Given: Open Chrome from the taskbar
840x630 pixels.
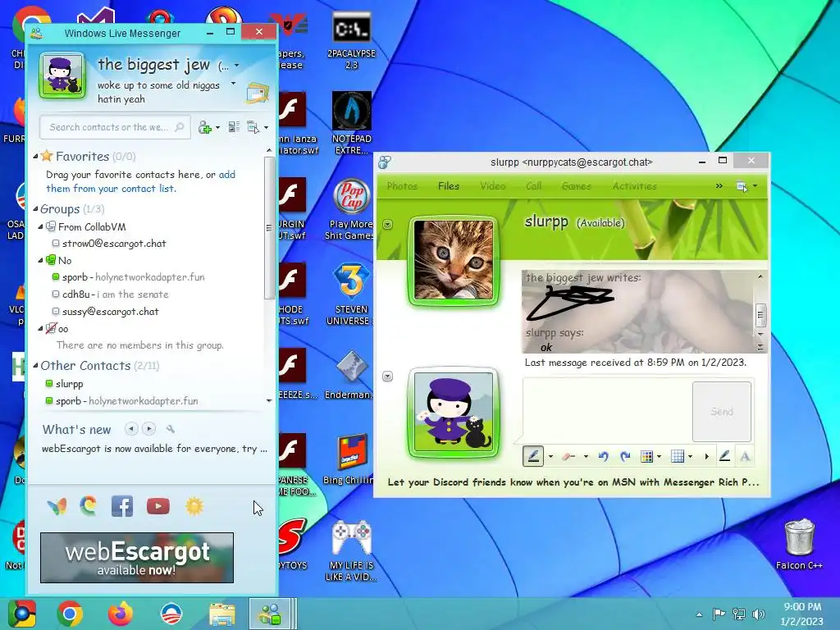Looking at the screenshot, I should pos(70,614).
